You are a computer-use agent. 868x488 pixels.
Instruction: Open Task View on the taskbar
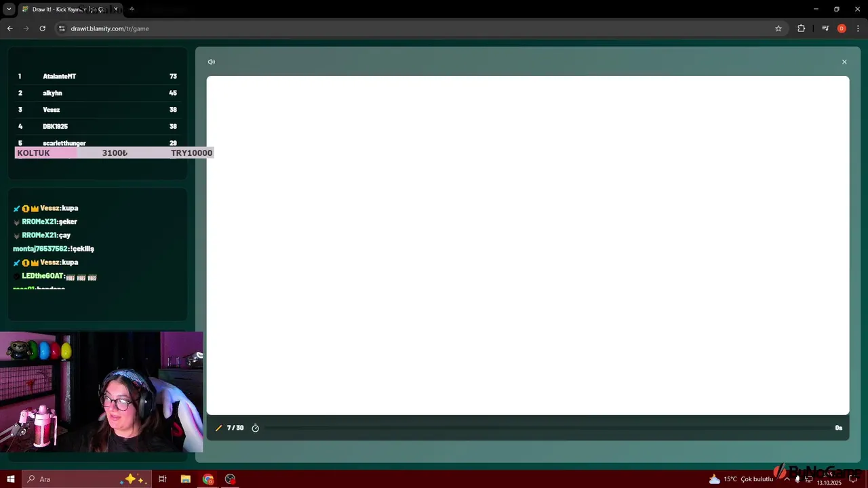pyautogui.click(x=163, y=479)
